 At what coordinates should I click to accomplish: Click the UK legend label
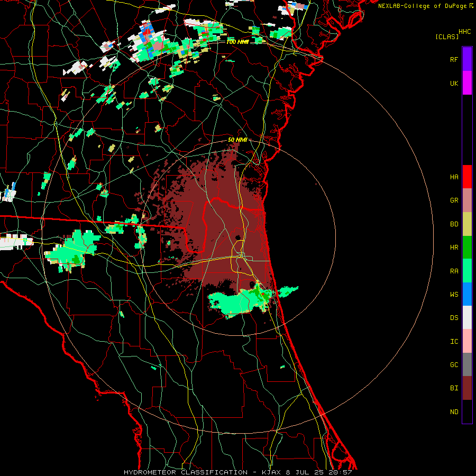pos(454,84)
